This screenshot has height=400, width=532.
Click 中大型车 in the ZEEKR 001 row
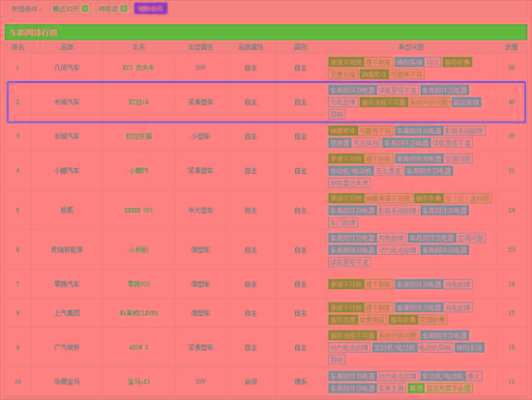pyautogui.click(x=200, y=211)
